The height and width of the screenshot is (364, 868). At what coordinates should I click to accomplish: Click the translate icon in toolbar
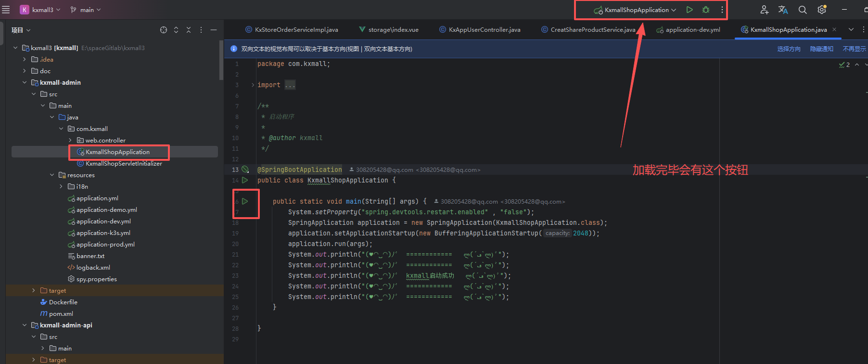coord(783,10)
